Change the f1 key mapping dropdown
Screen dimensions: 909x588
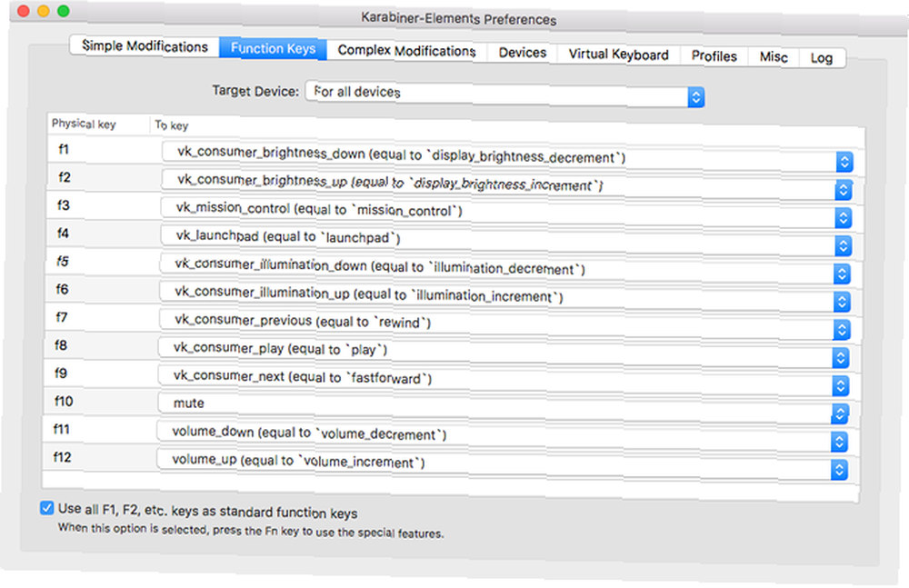pyautogui.click(x=507, y=156)
